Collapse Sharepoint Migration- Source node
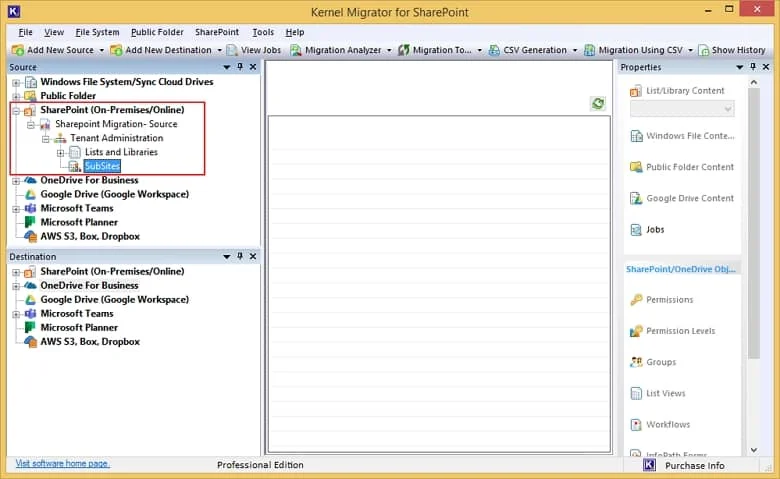 31,124
